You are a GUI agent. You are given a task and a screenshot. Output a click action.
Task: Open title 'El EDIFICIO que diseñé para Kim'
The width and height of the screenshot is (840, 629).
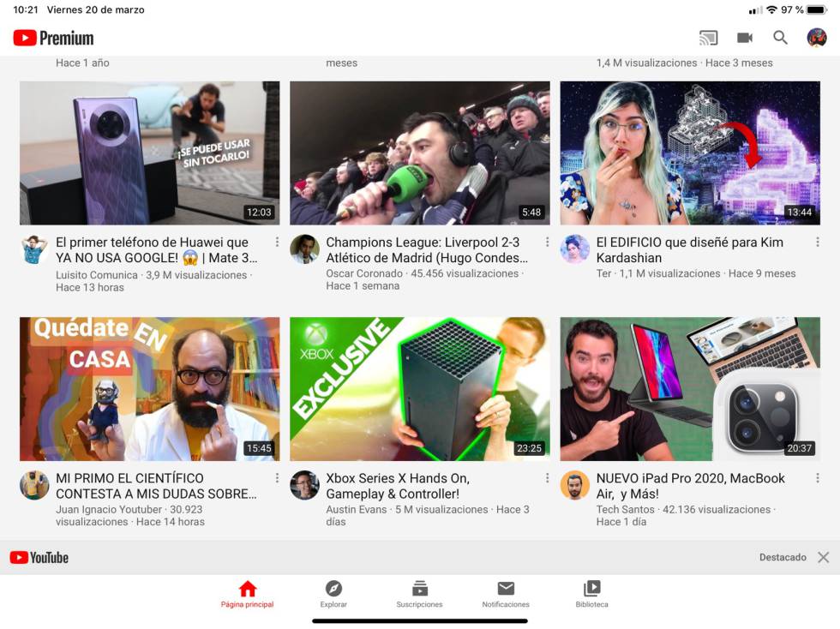tap(689, 249)
